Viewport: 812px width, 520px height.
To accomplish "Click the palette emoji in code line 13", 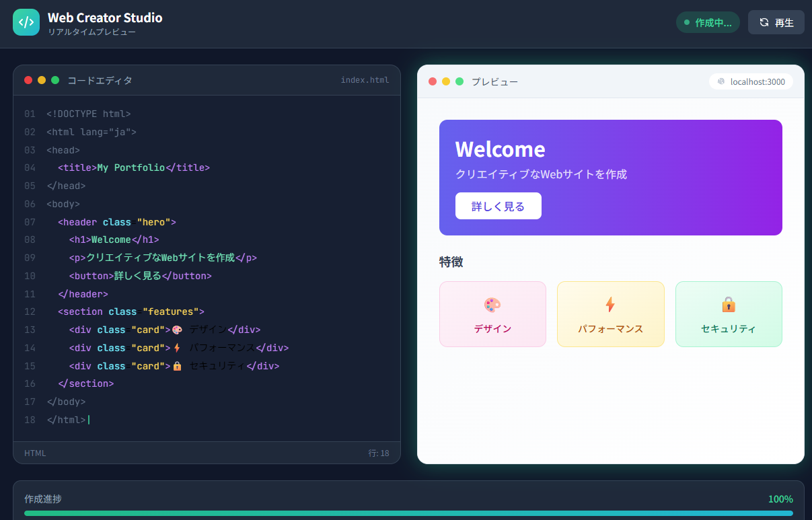I will (177, 330).
